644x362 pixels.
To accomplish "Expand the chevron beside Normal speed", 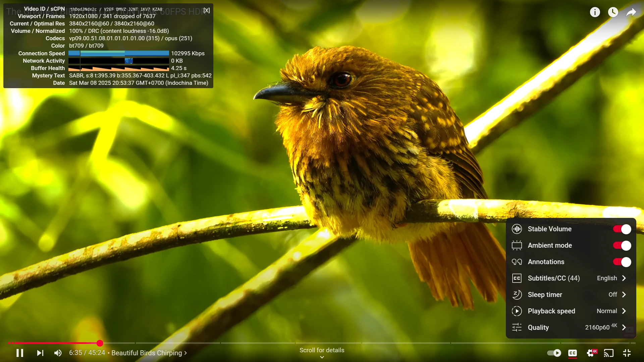I will pos(624,311).
